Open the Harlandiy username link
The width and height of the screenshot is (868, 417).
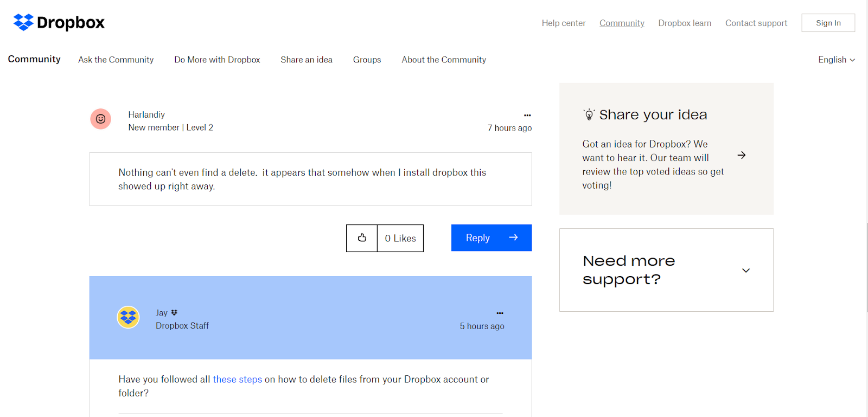pyautogui.click(x=146, y=114)
